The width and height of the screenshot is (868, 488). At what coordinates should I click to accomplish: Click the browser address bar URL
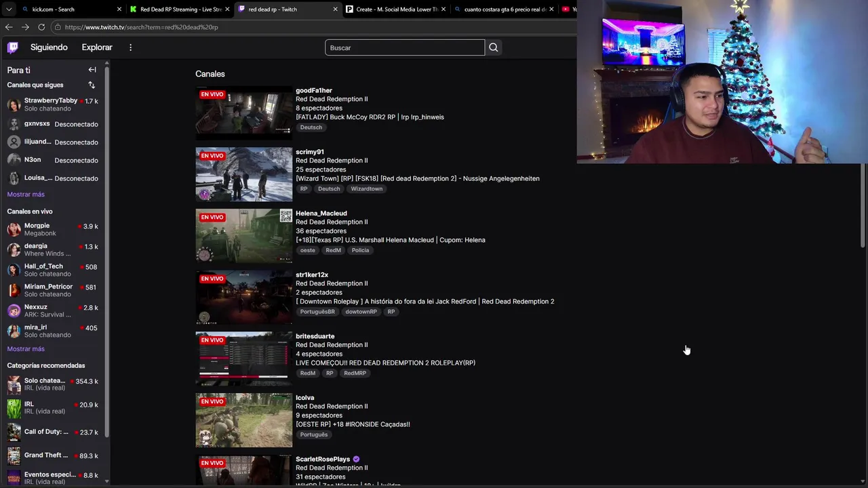[142, 27]
